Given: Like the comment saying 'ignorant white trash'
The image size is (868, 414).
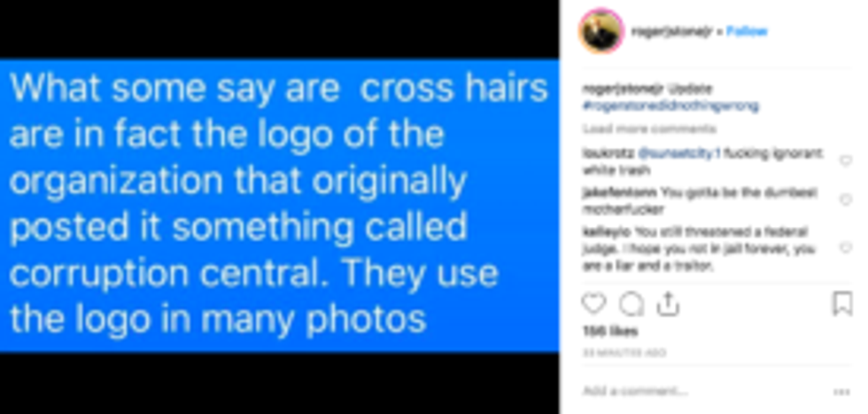Looking at the screenshot, I should pos(845,160).
